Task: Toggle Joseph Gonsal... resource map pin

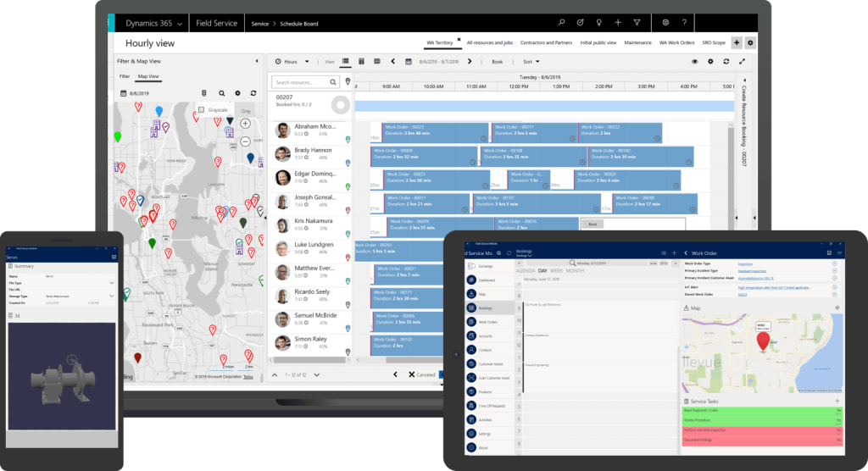Action: tap(348, 210)
